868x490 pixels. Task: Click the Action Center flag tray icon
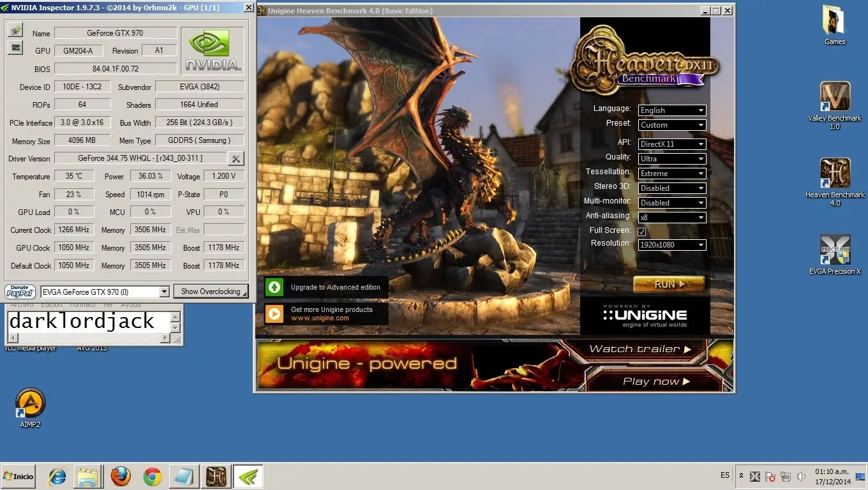tap(770, 477)
